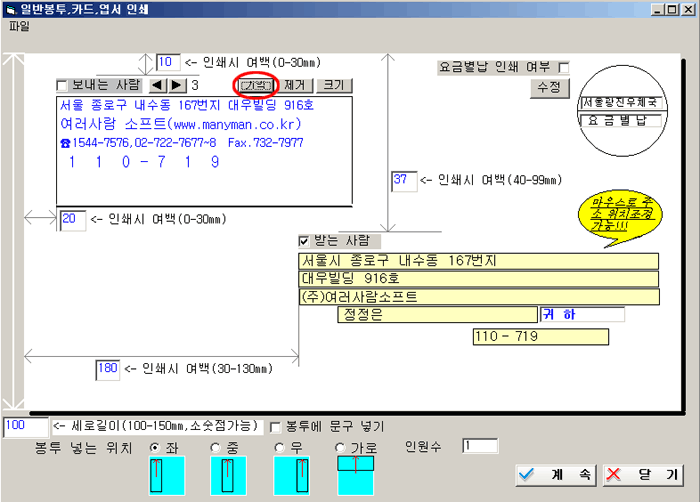Click the next sender arrow button

point(176,86)
